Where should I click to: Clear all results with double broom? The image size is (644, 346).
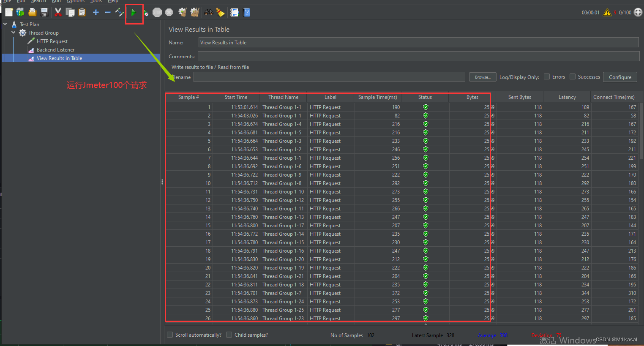coord(195,12)
